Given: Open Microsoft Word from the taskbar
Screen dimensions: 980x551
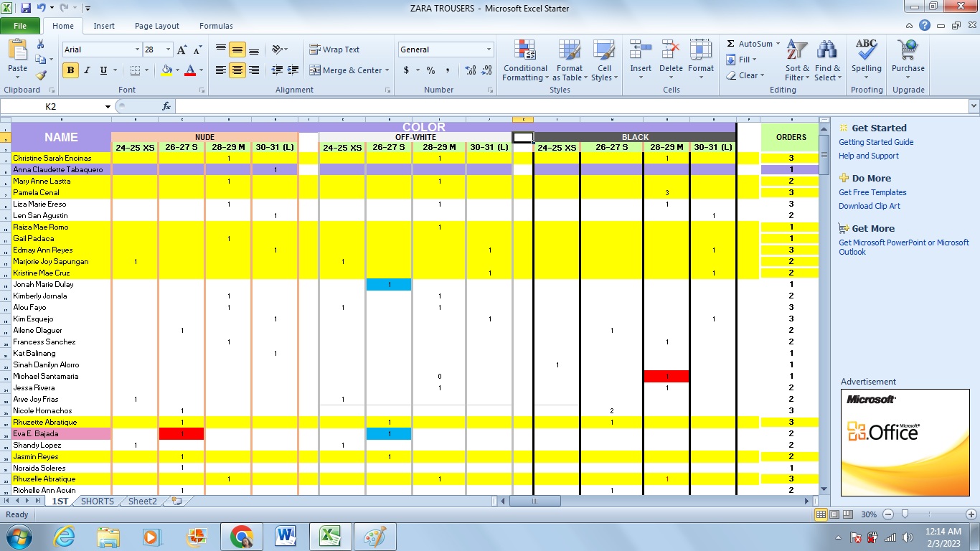Looking at the screenshot, I should pyautogui.click(x=286, y=536).
